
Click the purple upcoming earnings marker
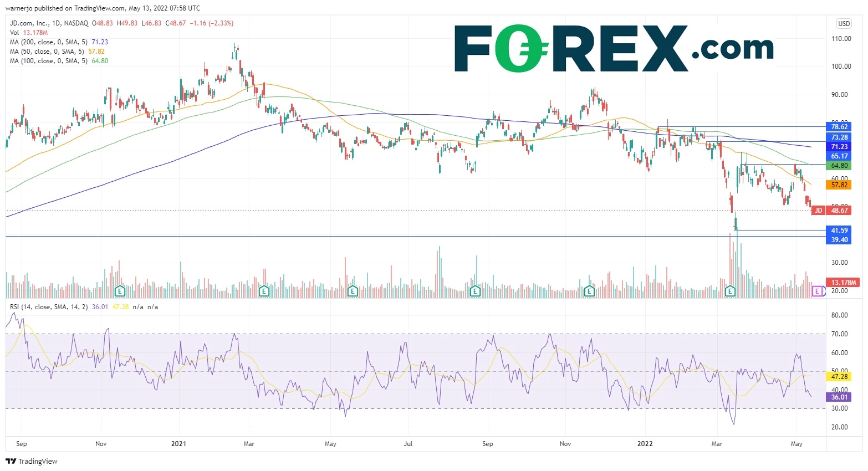point(817,291)
